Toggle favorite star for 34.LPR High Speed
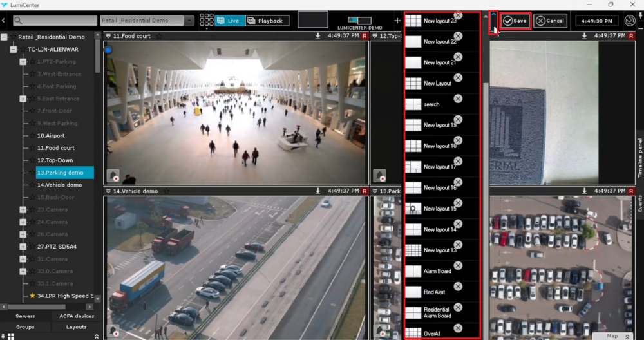This screenshot has height=340, width=644. 32,296
